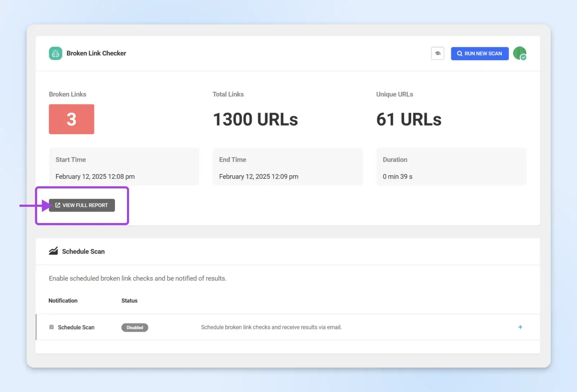The width and height of the screenshot is (577, 392).
Task: Click the chart icon beside Schedule Scan heading
Action: tap(53, 251)
